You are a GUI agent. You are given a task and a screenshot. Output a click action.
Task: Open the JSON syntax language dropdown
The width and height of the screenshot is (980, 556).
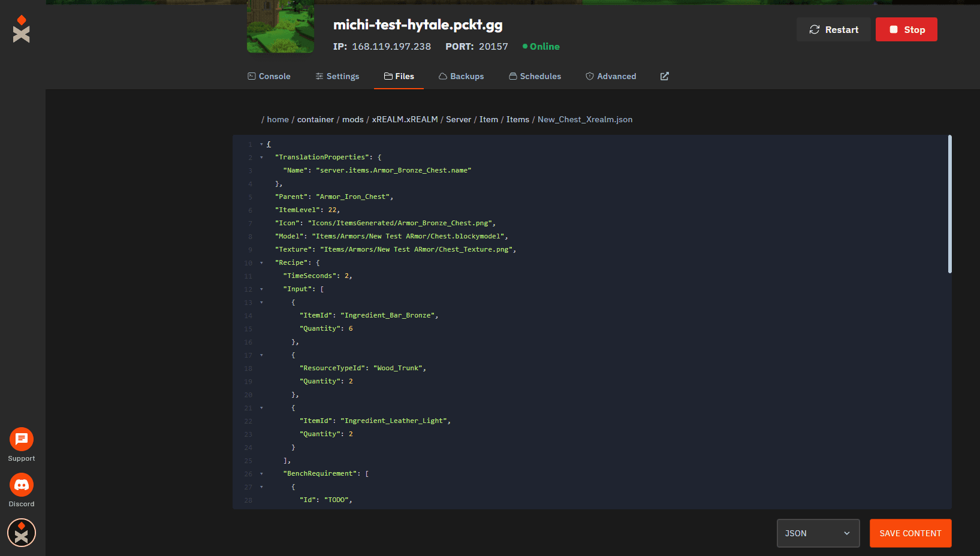pyautogui.click(x=818, y=533)
